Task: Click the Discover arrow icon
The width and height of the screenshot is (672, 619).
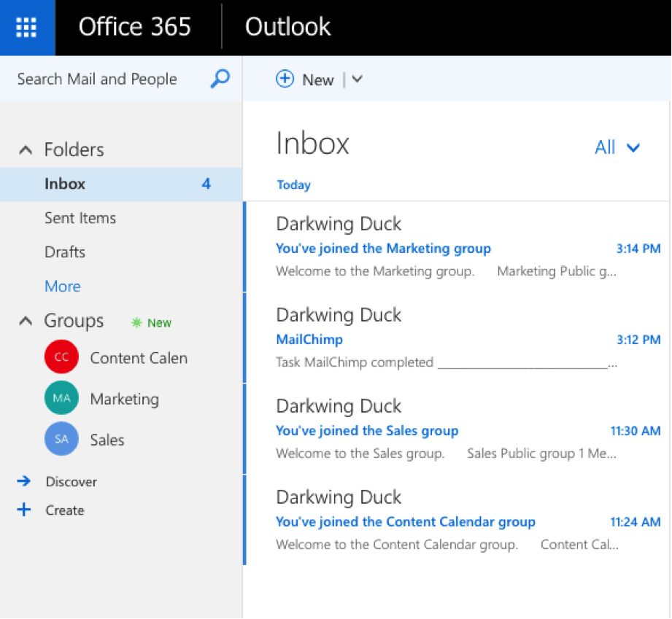Action: (x=24, y=481)
